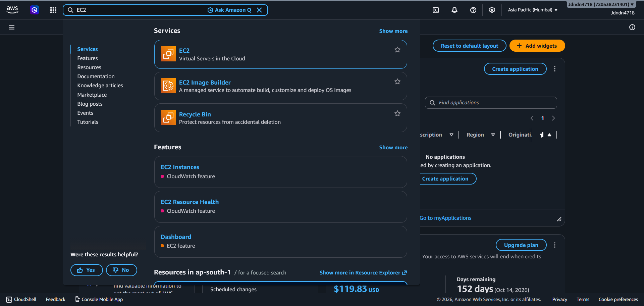Show more Services results
The width and height of the screenshot is (644, 306).
pos(393,31)
